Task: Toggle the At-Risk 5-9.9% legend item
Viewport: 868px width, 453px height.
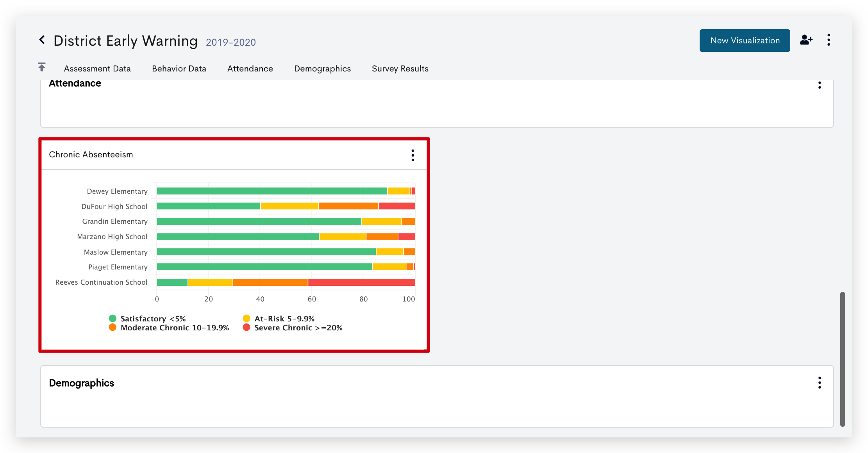Action: click(279, 319)
